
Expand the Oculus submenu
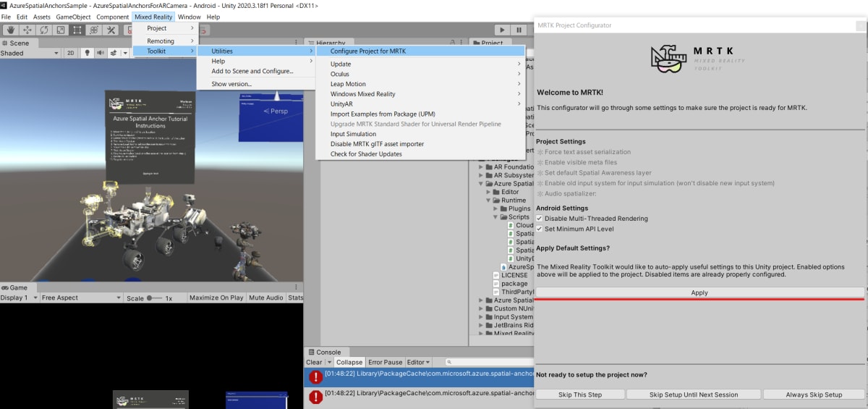420,74
